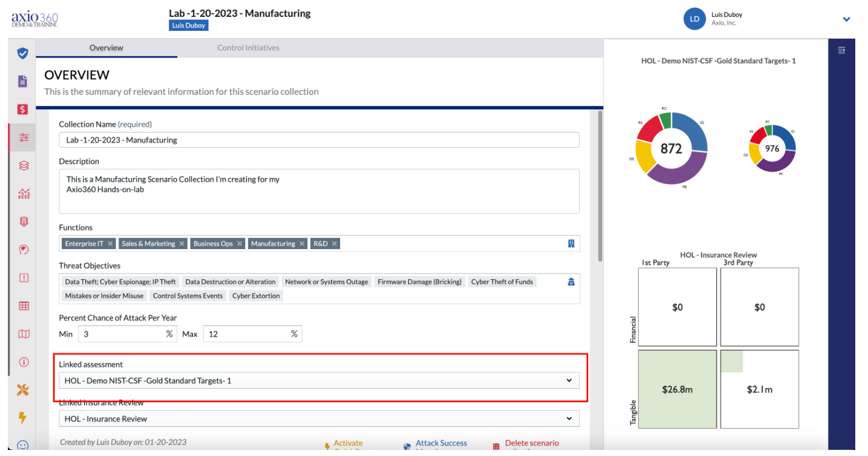Click the Description text area

coord(319,191)
